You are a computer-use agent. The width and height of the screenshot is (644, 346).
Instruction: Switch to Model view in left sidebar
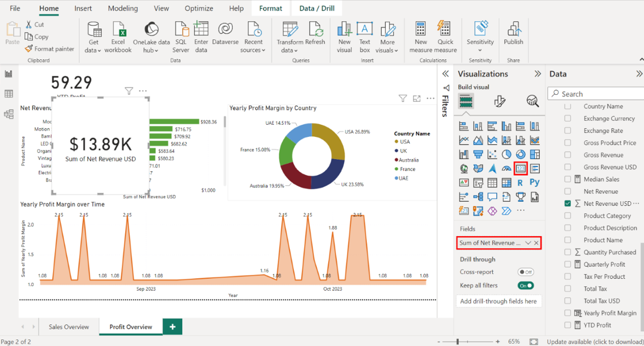click(8, 114)
